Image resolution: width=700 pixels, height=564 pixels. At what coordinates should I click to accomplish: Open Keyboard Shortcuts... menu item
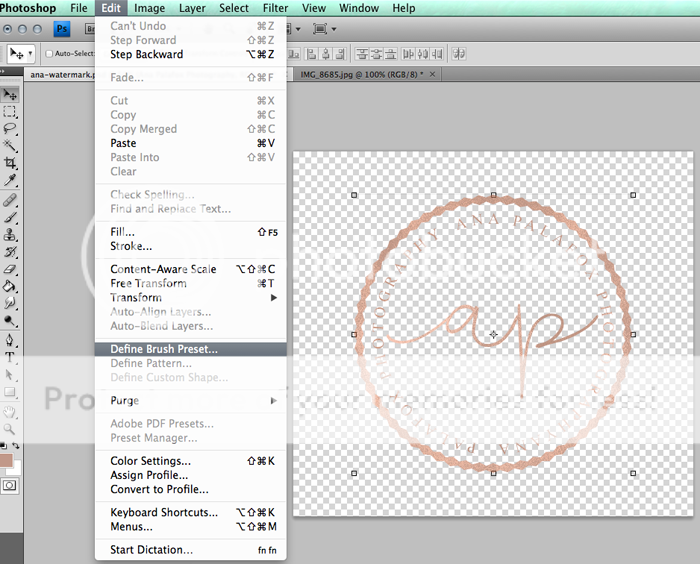coord(191,512)
